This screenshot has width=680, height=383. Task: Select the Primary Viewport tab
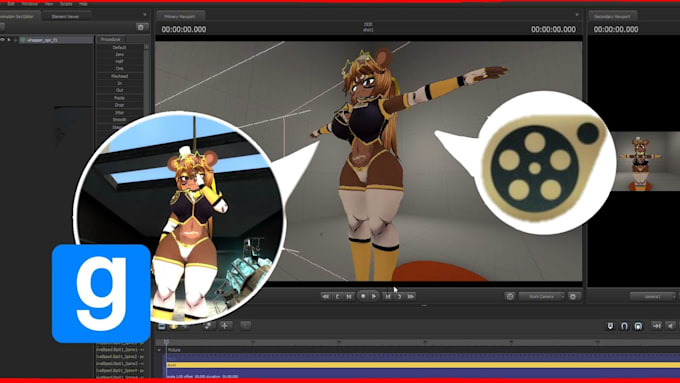click(x=180, y=16)
